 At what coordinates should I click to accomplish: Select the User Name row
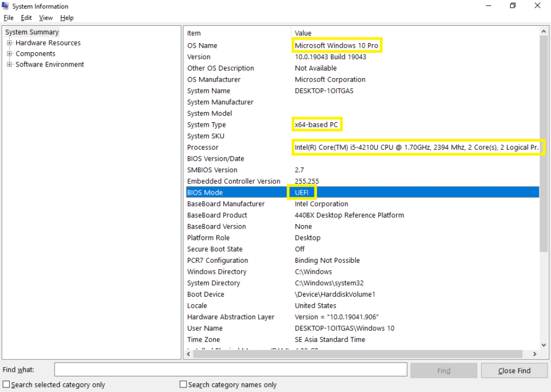coord(362,328)
